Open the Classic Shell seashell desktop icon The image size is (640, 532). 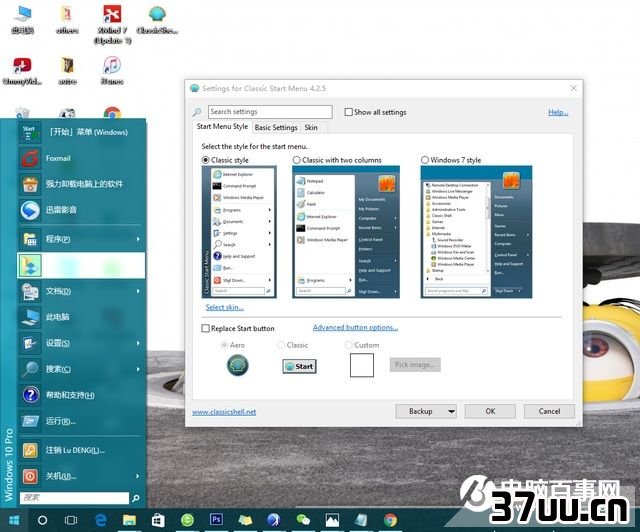tap(157, 19)
